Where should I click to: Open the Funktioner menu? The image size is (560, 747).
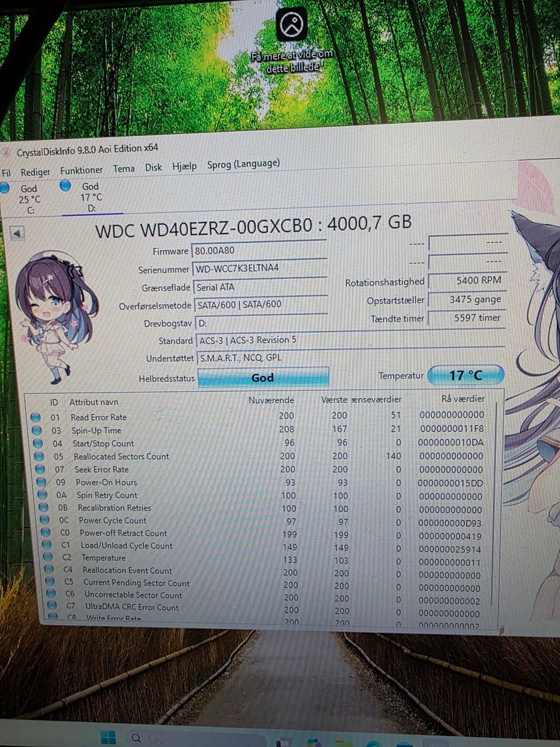(x=81, y=170)
